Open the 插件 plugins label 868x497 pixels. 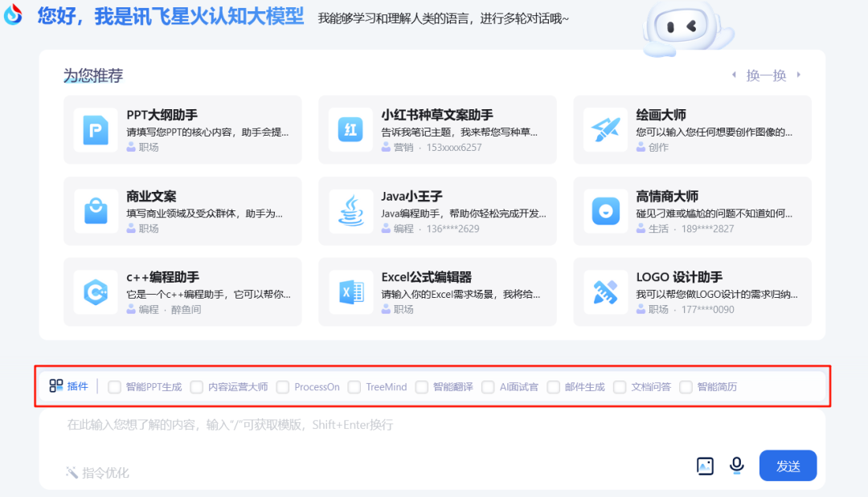(77, 386)
